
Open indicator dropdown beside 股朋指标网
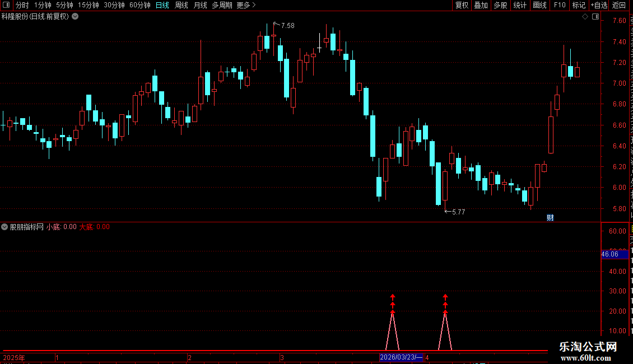point(4,227)
